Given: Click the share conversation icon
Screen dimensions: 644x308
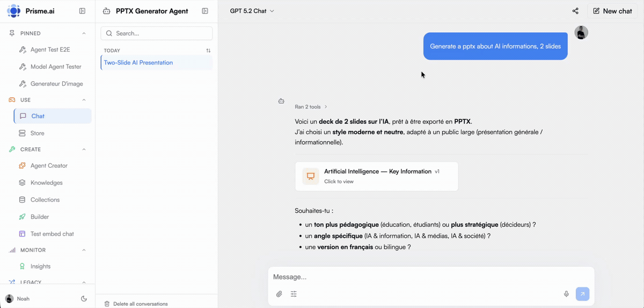Looking at the screenshot, I should (575, 11).
